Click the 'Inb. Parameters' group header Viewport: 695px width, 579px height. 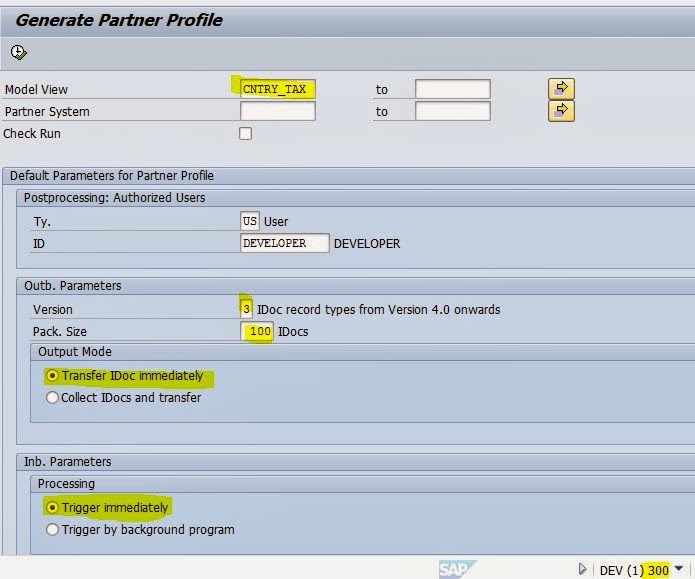pos(68,462)
